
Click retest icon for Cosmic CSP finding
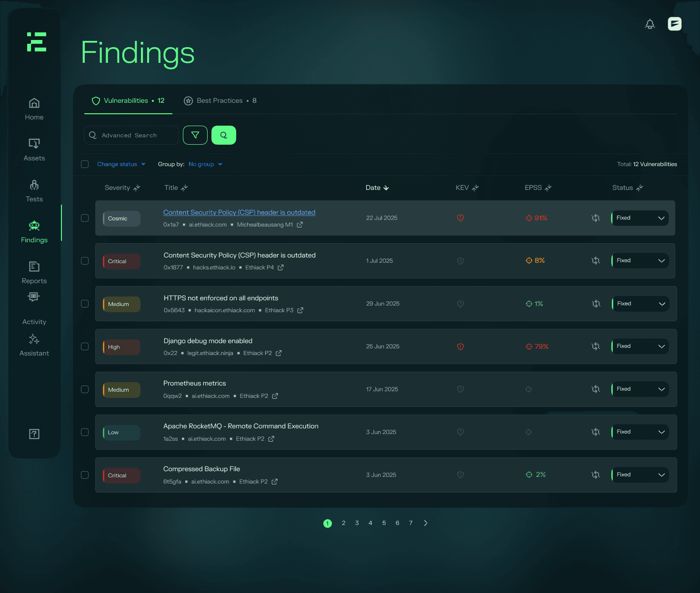596,218
